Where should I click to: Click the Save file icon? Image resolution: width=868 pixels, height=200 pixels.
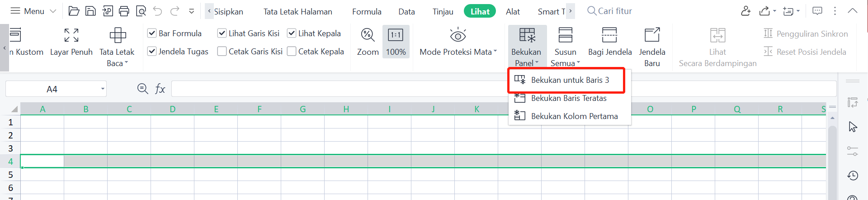click(90, 11)
